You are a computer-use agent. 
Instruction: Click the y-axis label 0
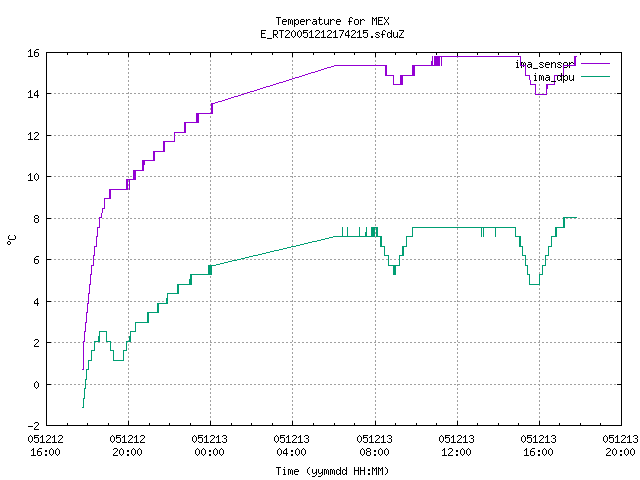point(36,385)
